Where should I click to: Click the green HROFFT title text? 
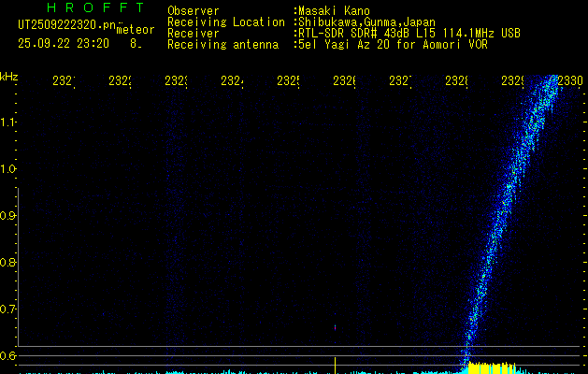pos(95,7)
